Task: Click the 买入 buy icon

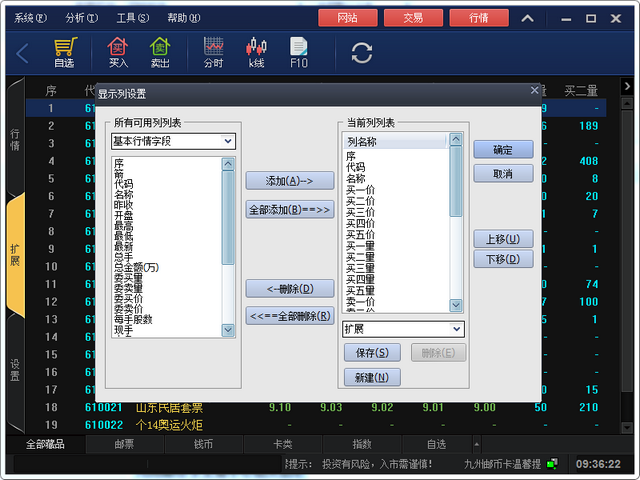Action: coord(118,52)
